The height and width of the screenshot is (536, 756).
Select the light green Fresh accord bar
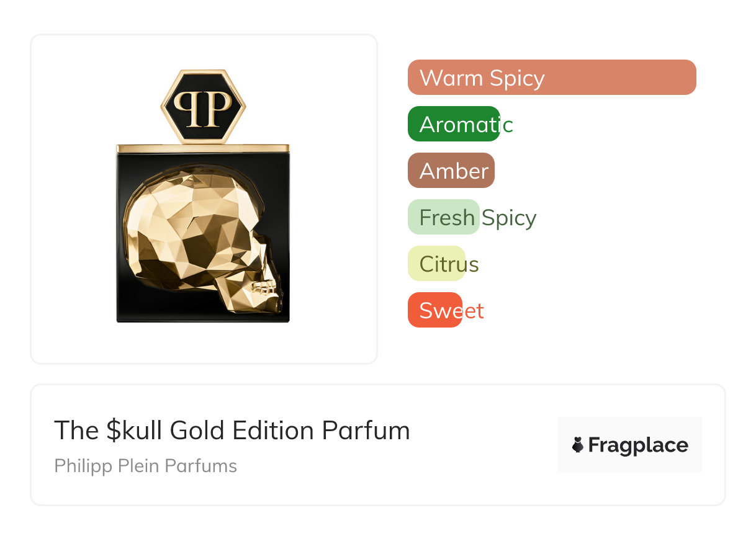[x=443, y=217]
